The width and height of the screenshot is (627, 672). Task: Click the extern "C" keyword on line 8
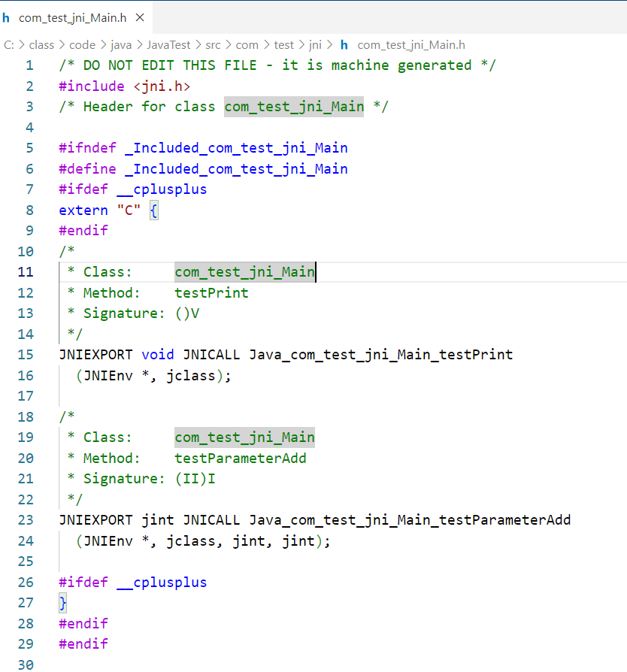click(x=83, y=210)
